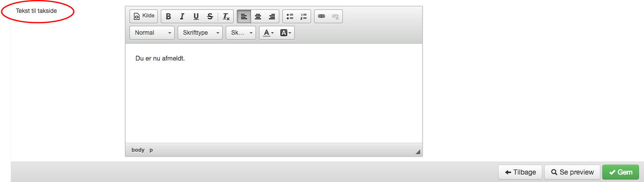Open the background color picker
644x182 pixels.
coord(286,33)
